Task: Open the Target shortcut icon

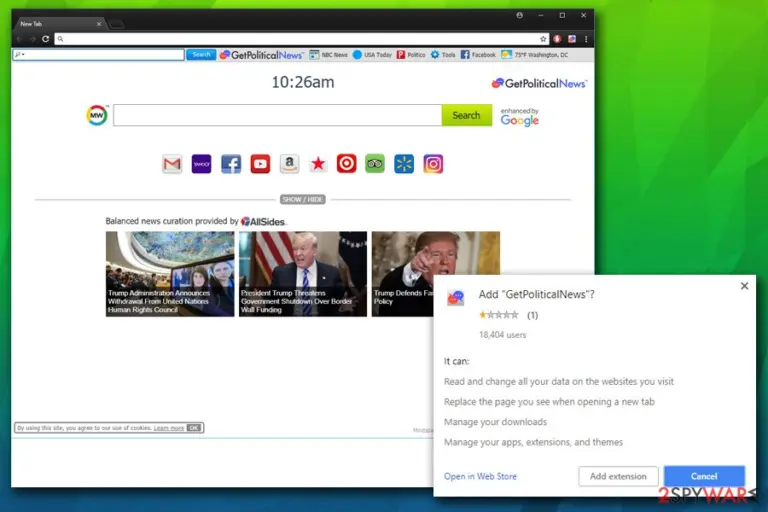Action: [346, 164]
